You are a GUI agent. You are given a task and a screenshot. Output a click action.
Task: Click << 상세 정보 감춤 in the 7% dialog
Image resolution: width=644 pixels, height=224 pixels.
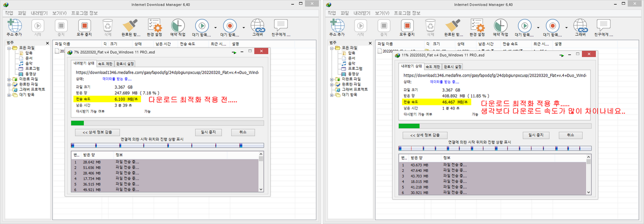coord(97,132)
